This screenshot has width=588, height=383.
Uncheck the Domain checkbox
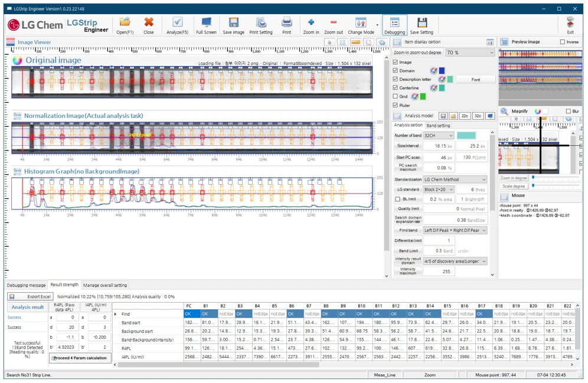coord(396,70)
